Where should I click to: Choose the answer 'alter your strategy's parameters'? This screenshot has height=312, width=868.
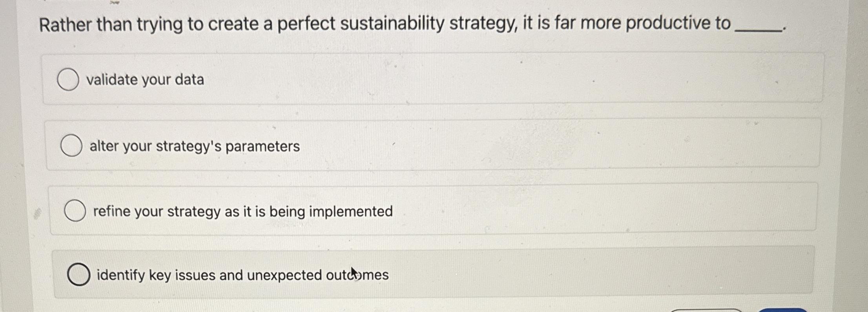pyautogui.click(x=194, y=146)
